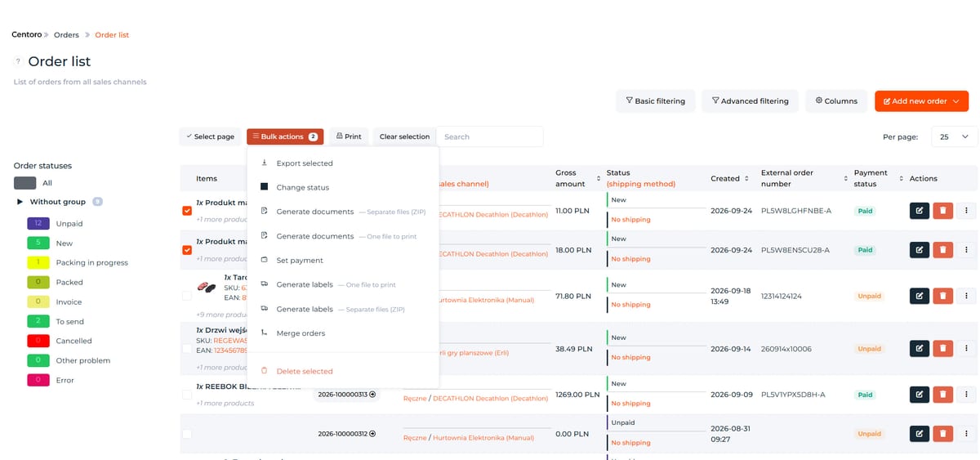Generate labels as separate ZIP files
Viewport: 980px width, 460px height.
[343, 309]
